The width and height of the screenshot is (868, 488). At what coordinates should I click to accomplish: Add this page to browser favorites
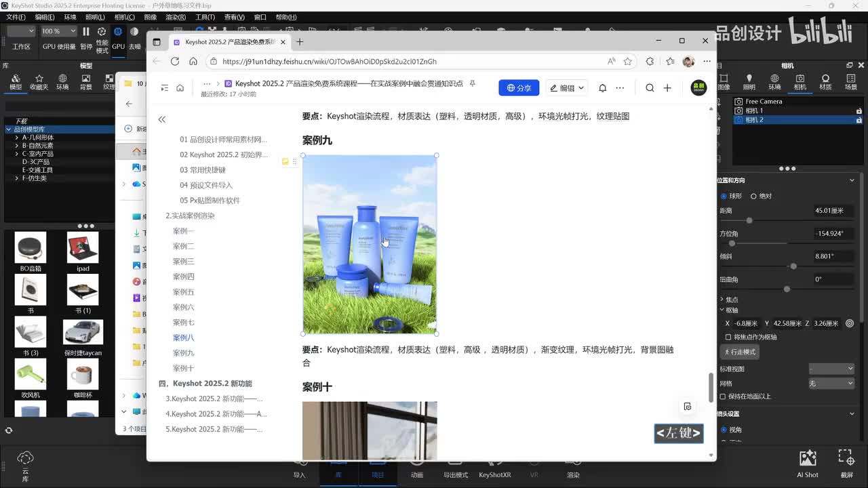[628, 61]
